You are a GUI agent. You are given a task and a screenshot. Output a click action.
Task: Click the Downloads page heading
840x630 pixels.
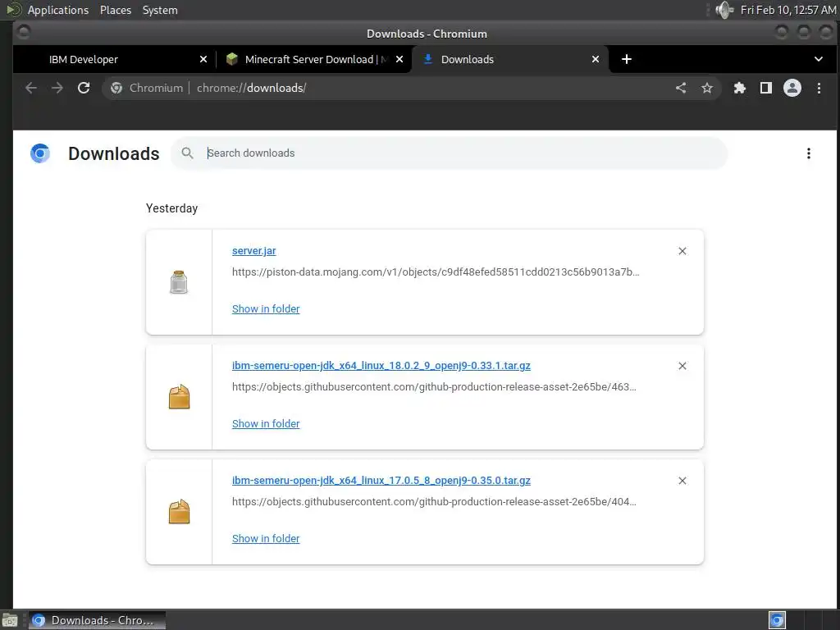[x=113, y=153]
